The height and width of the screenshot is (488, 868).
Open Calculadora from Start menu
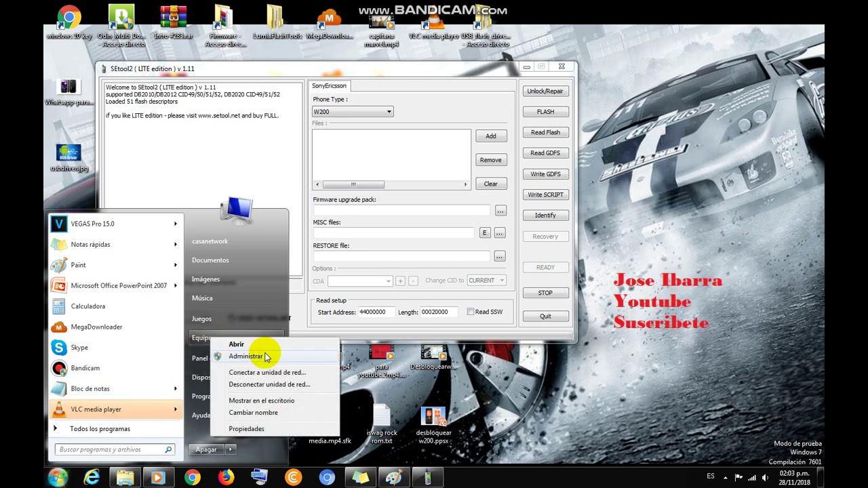click(116, 306)
